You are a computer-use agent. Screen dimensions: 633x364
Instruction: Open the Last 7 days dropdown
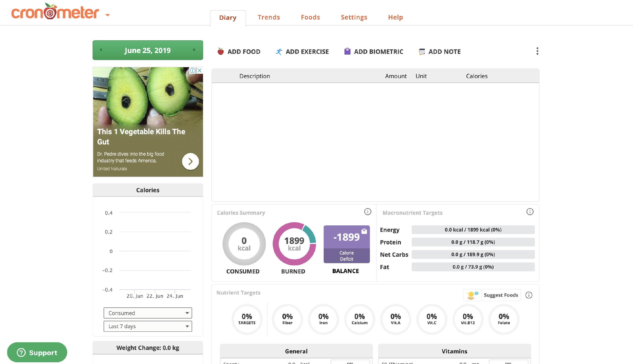[x=148, y=326]
